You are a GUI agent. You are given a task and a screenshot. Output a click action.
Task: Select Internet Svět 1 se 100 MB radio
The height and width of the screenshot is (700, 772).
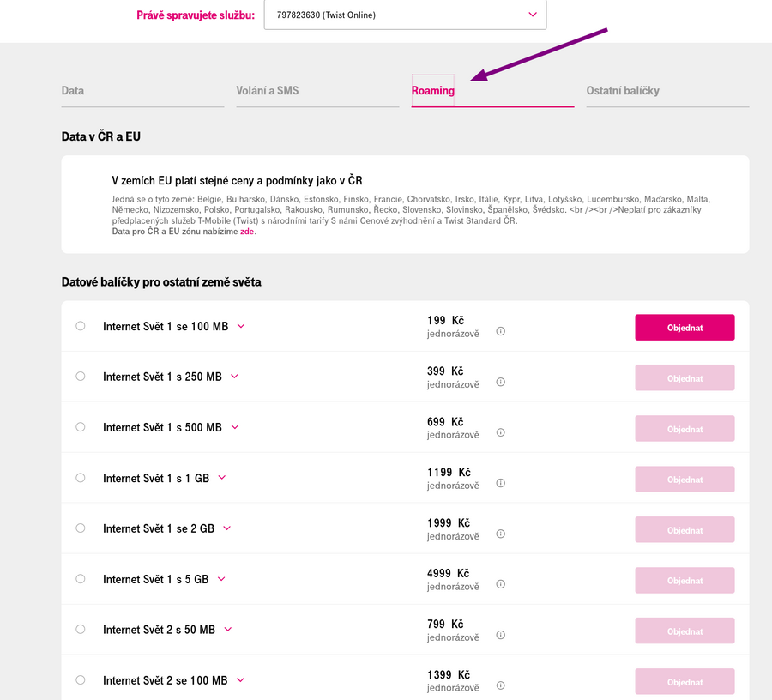pos(81,326)
